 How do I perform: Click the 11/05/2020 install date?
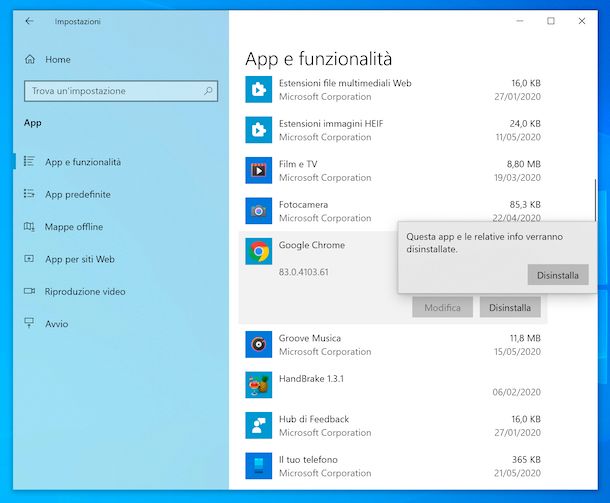click(518, 137)
